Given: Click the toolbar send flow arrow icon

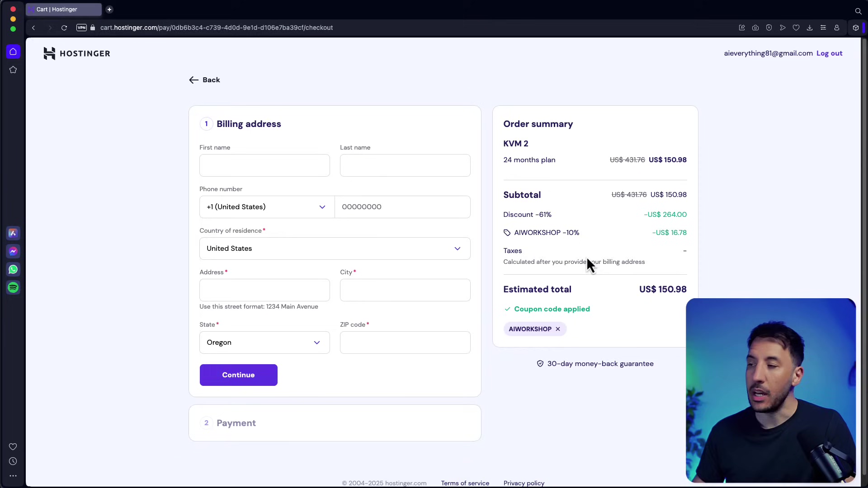Looking at the screenshot, I should tap(783, 28).
